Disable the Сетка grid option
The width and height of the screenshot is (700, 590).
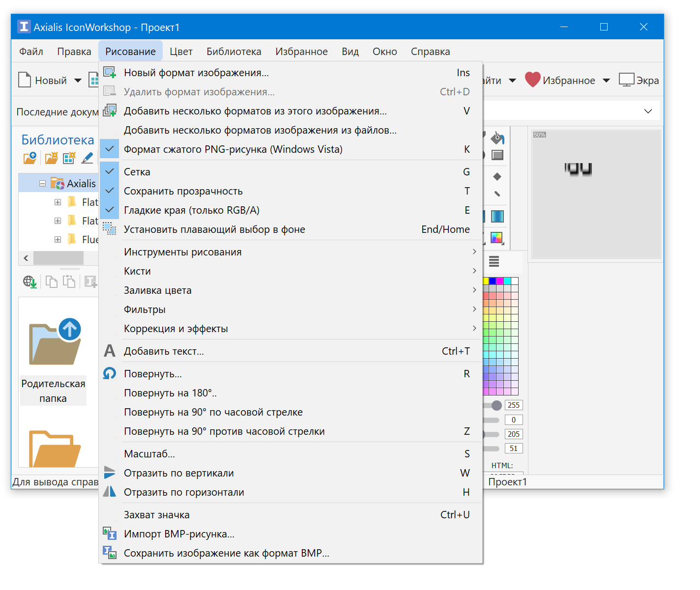pos(197,171)
